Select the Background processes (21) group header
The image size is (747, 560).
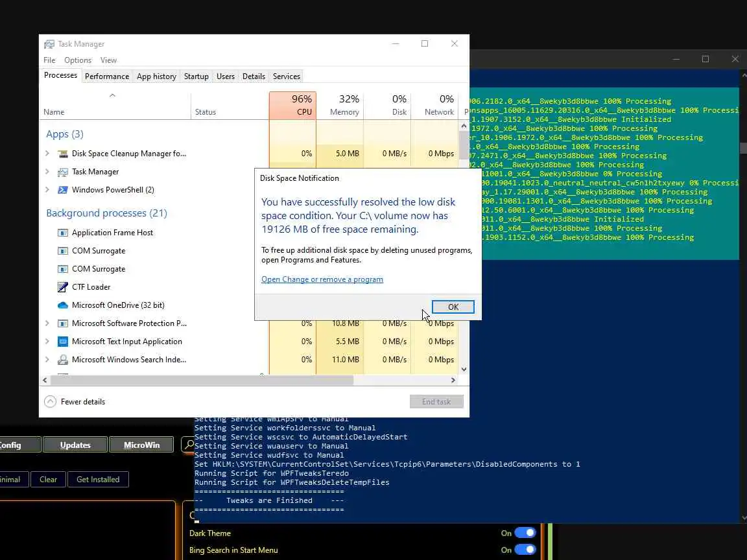[x=107, y=213]
